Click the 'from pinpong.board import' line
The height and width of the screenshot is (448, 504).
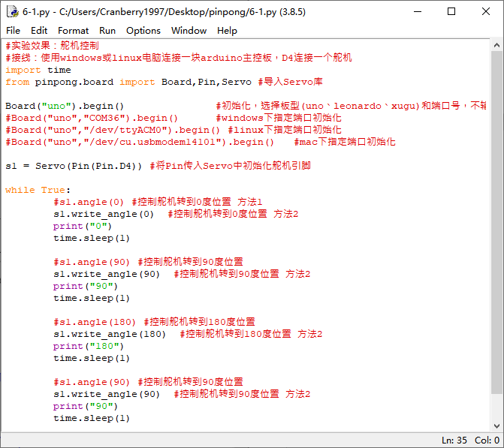tap(164, 82)
